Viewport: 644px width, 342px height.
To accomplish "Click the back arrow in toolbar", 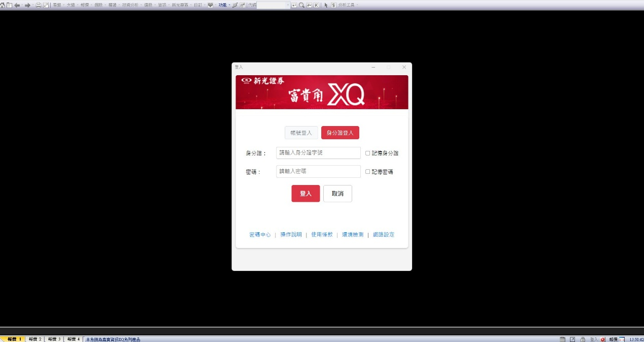I will pos(17,5).
